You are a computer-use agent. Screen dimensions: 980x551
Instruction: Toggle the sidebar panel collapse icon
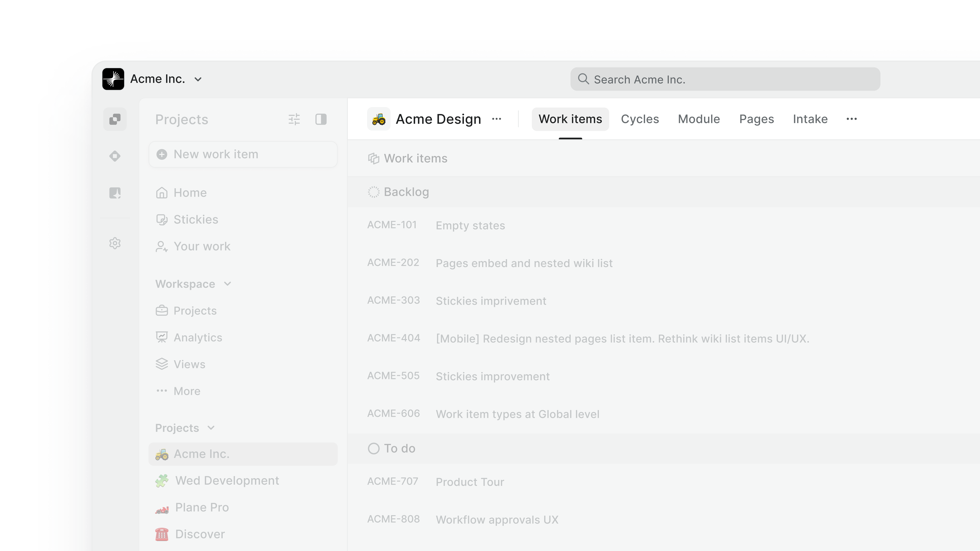point(322,119)
